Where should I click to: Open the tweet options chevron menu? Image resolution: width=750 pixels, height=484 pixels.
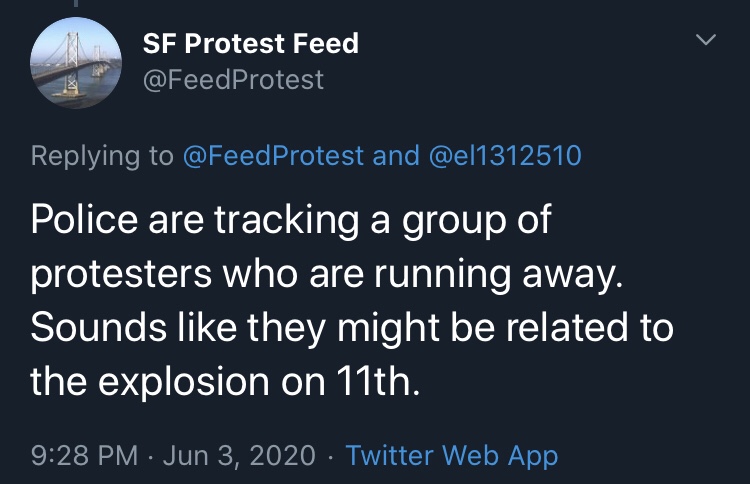click(706, 41)
